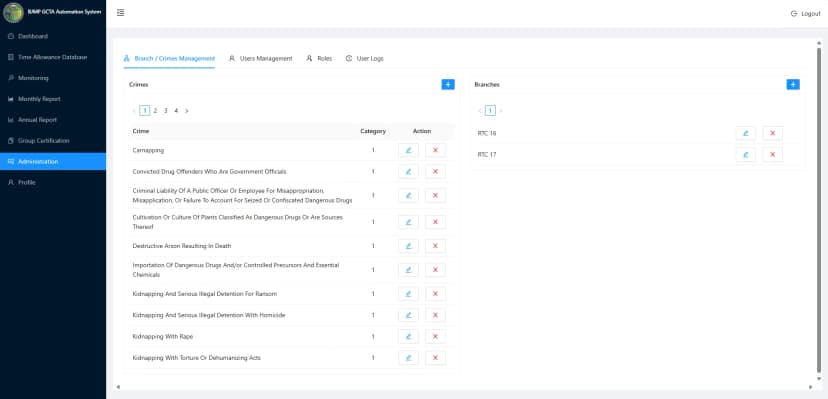This screenshot has width=828, height=399.
Task: Click the horizontal scrollbar right arrow
Action: pos(811,387)
